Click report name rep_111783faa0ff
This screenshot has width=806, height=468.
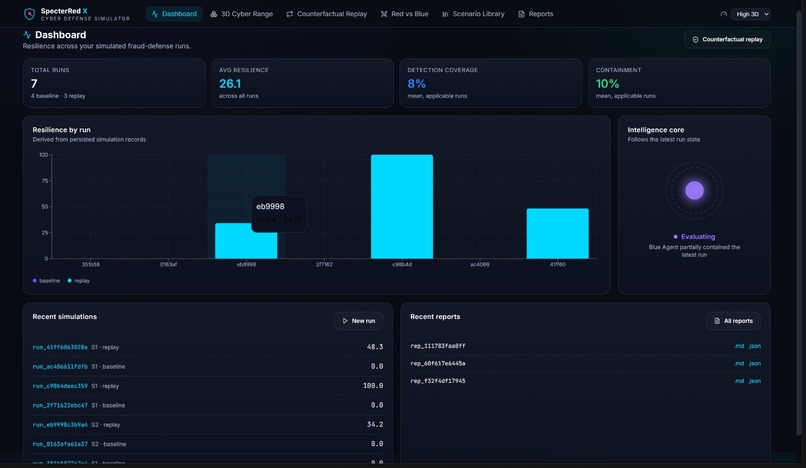click(x=437, y=346)
